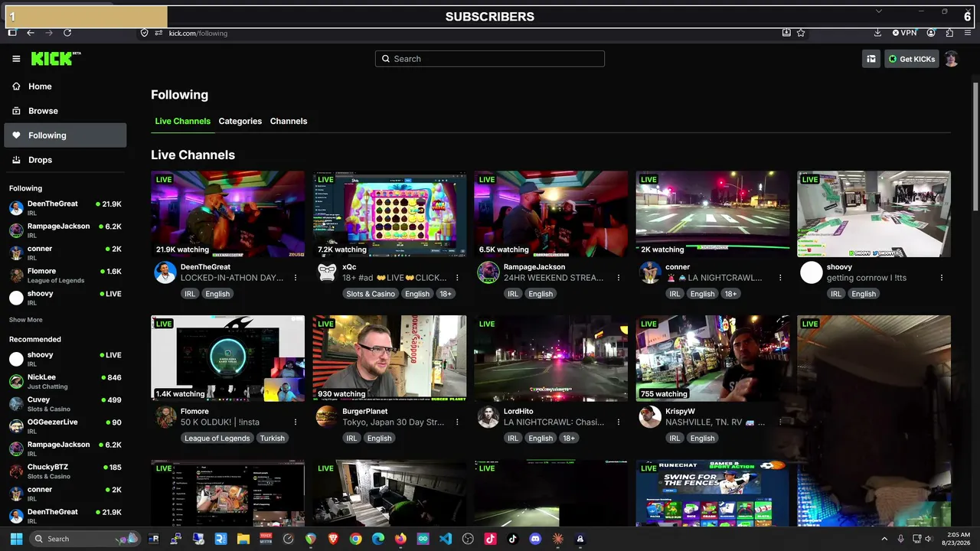Viewport: 980px width, 551px height.
Task: Open OGGeezerLive in Recommended list
Action: (x=65, y=426)
